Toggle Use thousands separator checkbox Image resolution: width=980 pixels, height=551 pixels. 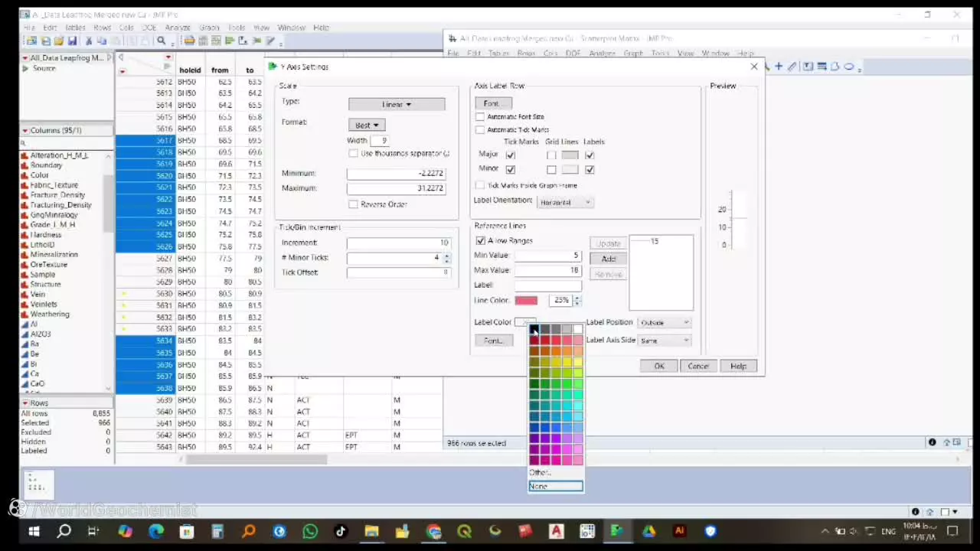coord(353,153)
